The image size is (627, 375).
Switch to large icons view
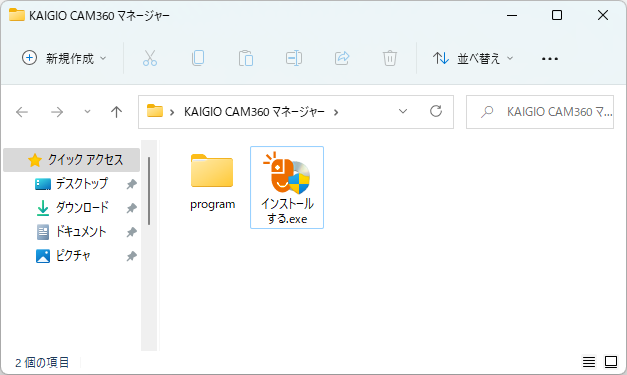611,362
